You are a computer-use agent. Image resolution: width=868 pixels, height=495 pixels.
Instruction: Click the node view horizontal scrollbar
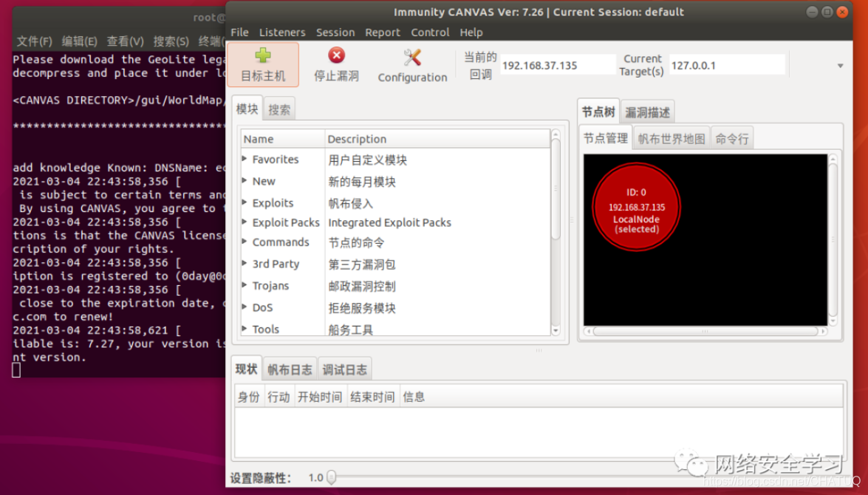point(705,331)
